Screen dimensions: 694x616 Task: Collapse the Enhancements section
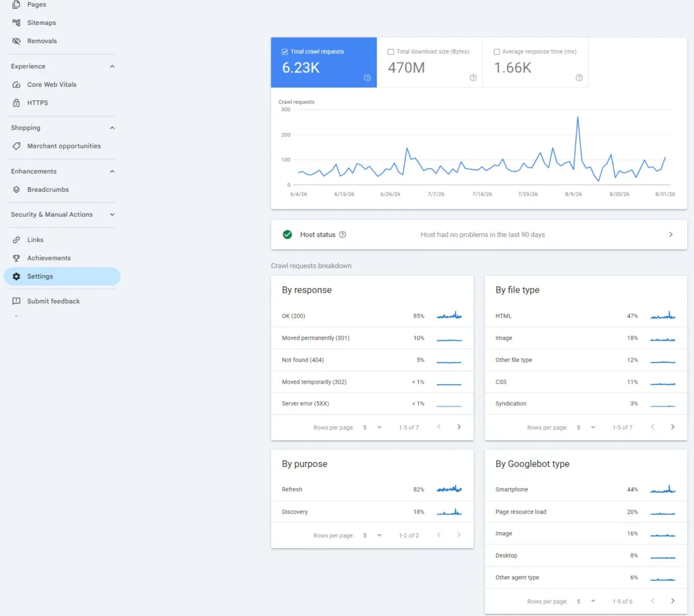(x=112, y=171)
